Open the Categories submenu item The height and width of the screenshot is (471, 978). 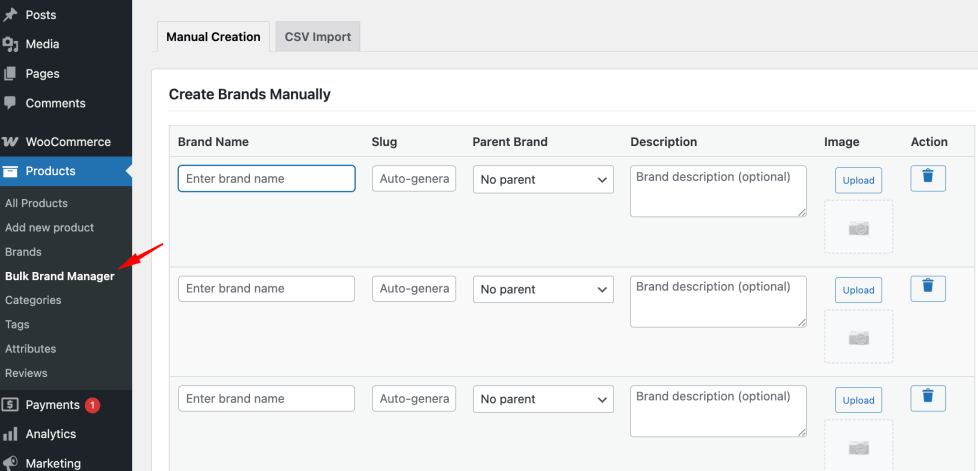[33, 300]
